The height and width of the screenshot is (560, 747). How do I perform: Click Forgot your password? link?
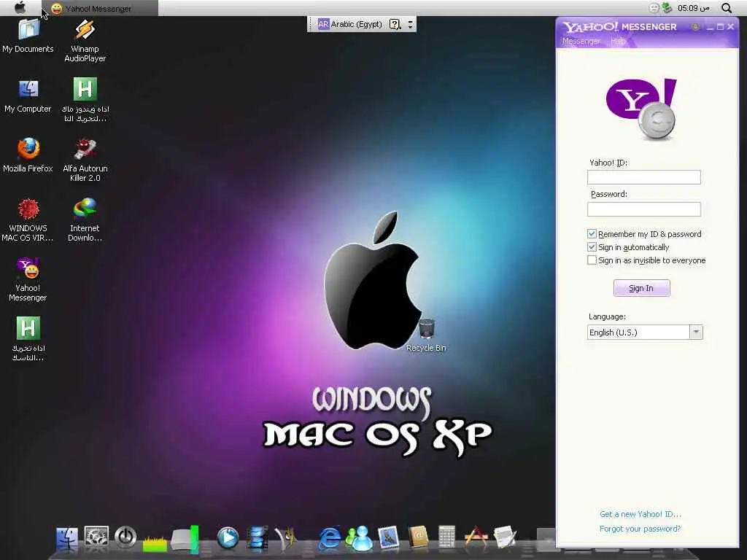click(x=640, y=529)
